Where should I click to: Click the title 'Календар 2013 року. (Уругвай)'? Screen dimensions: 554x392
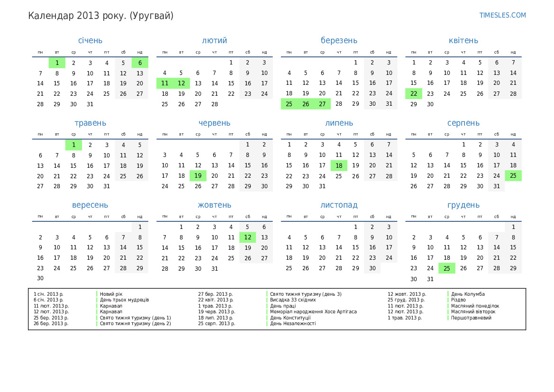coord(100,16)
